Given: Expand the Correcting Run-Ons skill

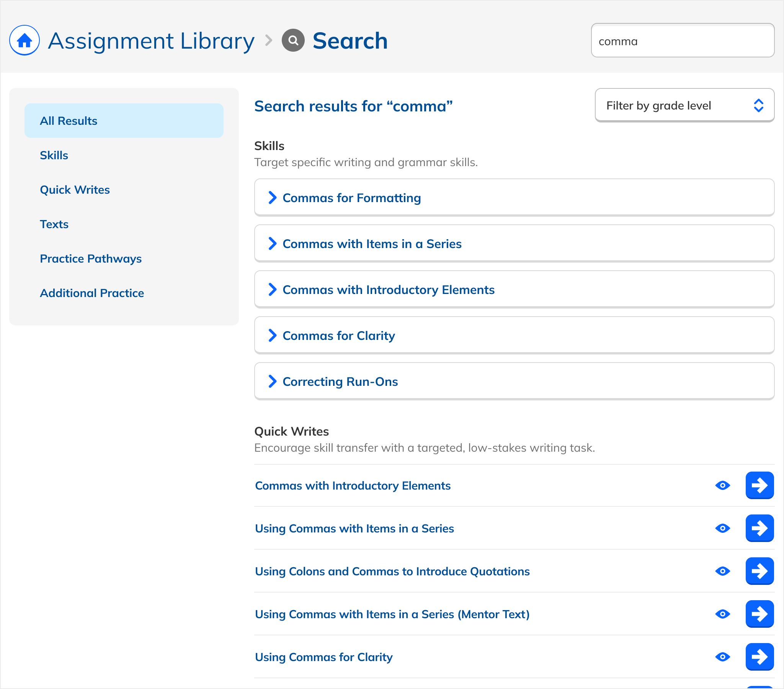Looking at the screenshot, I should (340, 381).
